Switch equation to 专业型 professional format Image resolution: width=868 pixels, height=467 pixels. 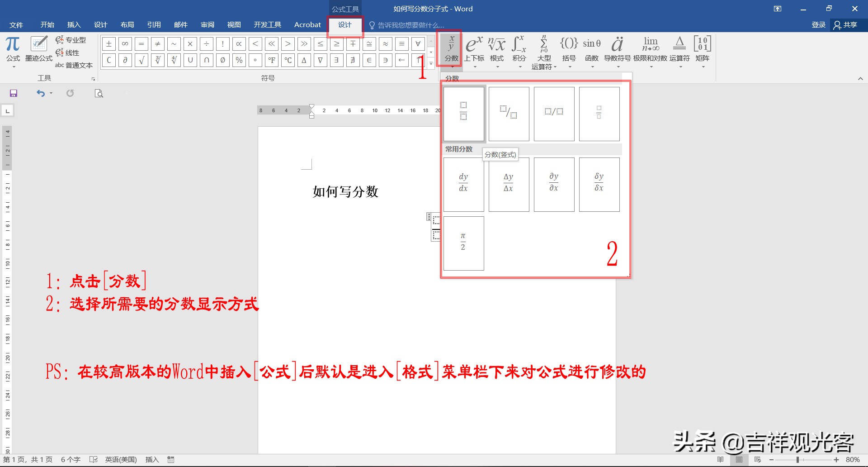(71, 39)
